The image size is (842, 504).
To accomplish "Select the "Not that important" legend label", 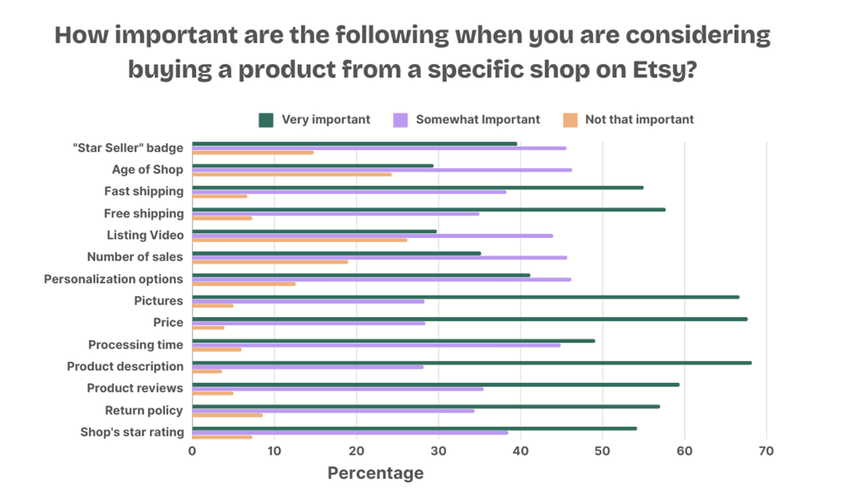I will 639,119.
